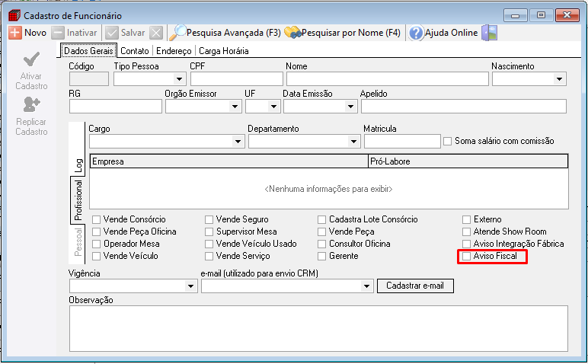Enable Vende Peça checkbox

pos(321,231)
